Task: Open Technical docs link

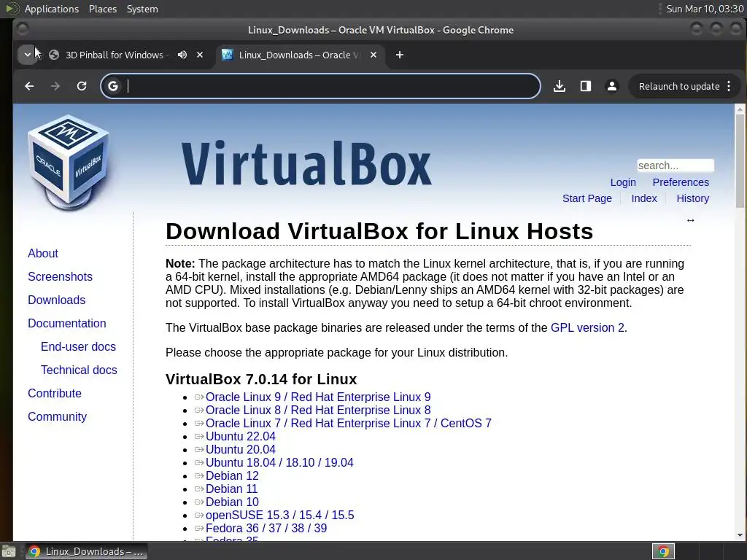Action: 79,370
